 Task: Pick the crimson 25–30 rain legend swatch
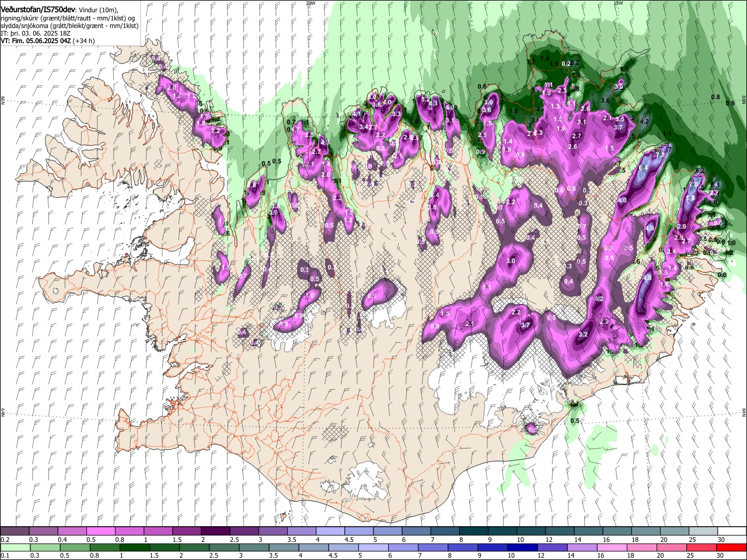(701, 547)
